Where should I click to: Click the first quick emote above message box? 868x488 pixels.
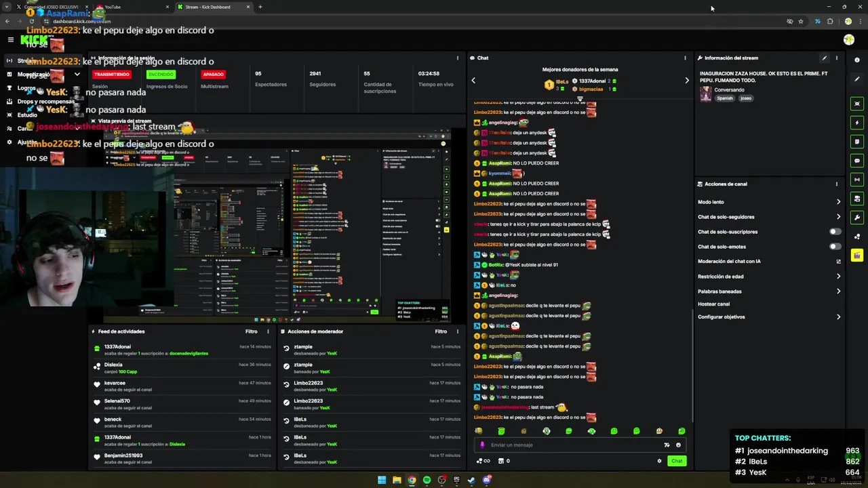coord(479,431)
